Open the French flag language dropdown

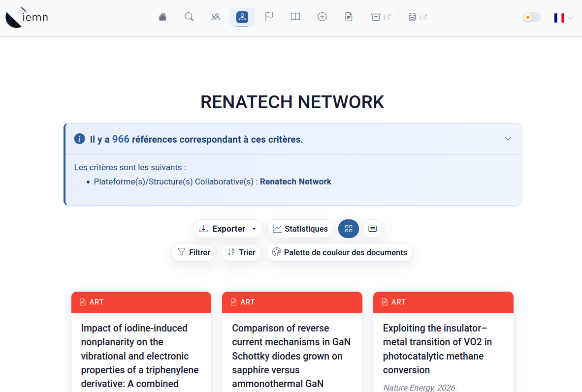pyautogui.click(x=563, y=18)
